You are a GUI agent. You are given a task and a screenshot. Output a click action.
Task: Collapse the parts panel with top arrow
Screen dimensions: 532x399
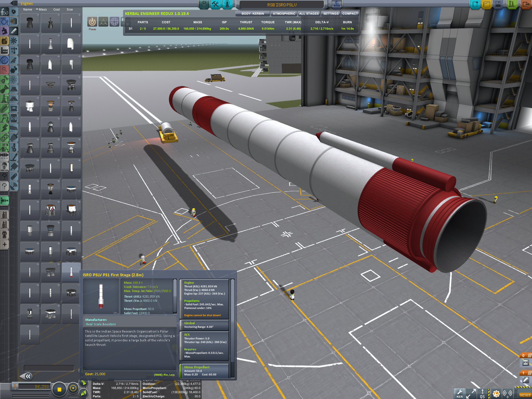coord(14,3)
